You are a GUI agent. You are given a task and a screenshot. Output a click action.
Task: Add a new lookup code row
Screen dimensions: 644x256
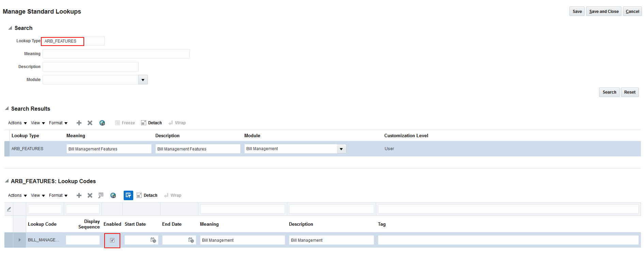point(79,195)
